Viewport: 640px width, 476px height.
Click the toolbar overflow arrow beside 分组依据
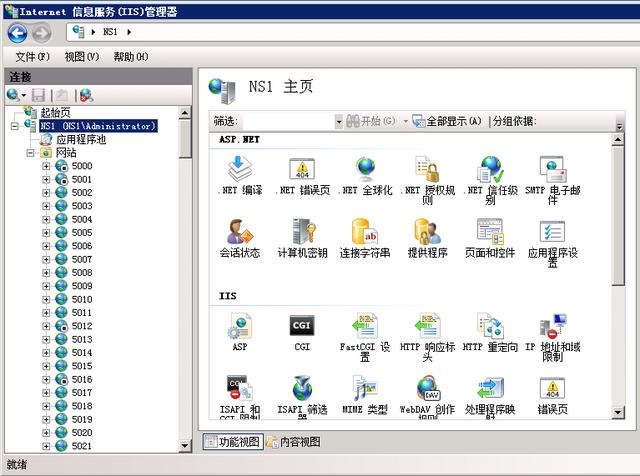[x=620, y=126]
